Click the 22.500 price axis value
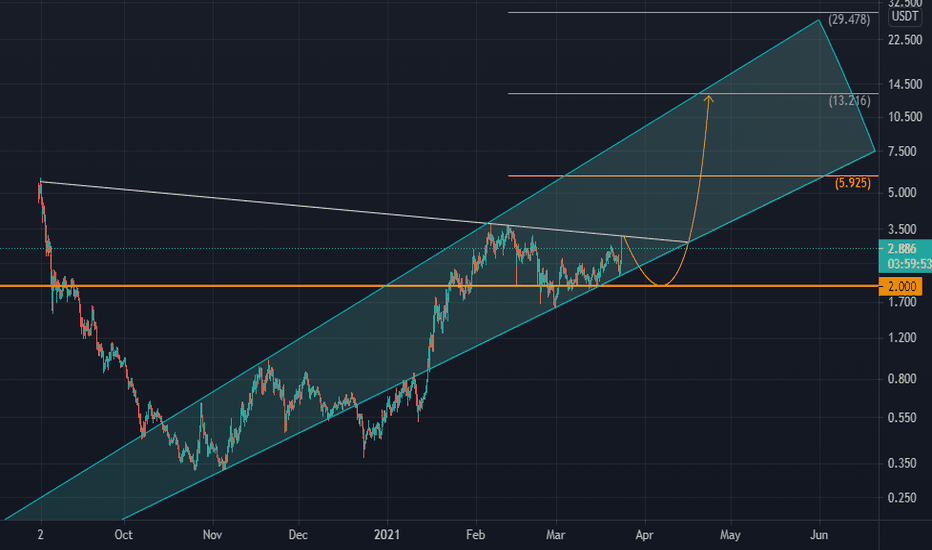Viewport: 932px width, 550px height. coord(905,40)
